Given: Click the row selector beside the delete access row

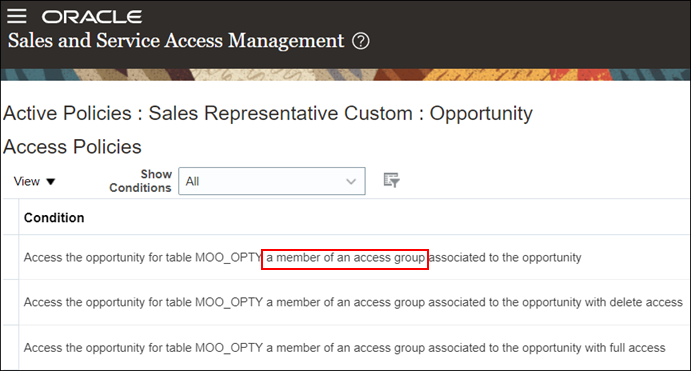Looking at the screenshot, I should click(x=11, y=302).
